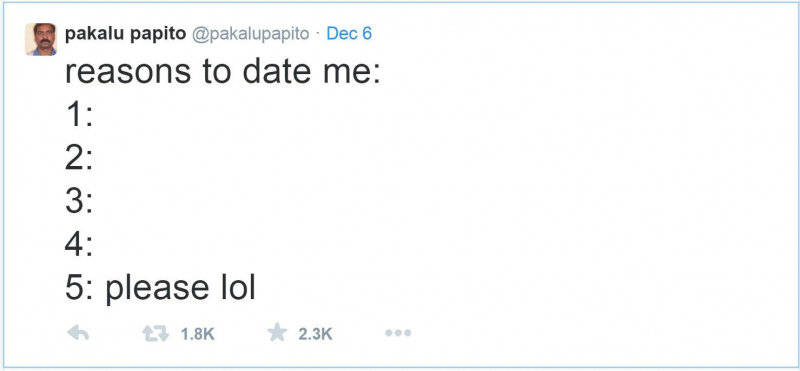Click the 1.8K retweet count
Viewport: 800px width, 371px height.
(x=197, y=334)
